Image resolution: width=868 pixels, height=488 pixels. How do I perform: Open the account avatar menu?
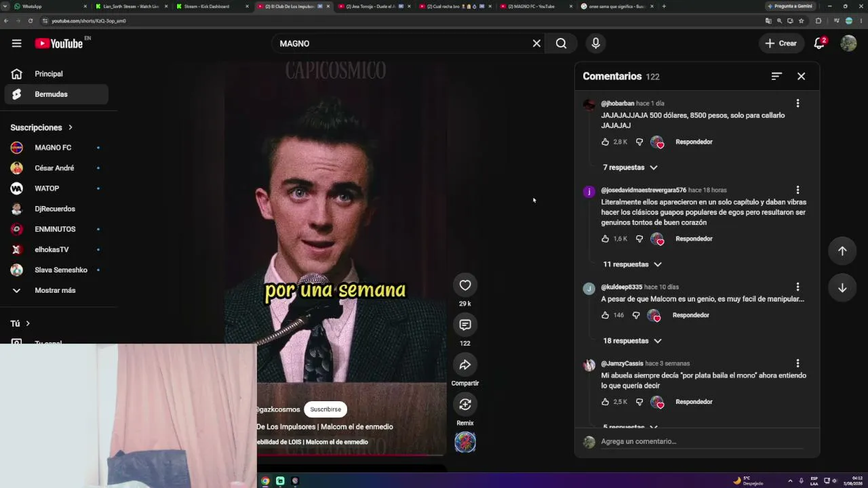(x=848, y=43)
